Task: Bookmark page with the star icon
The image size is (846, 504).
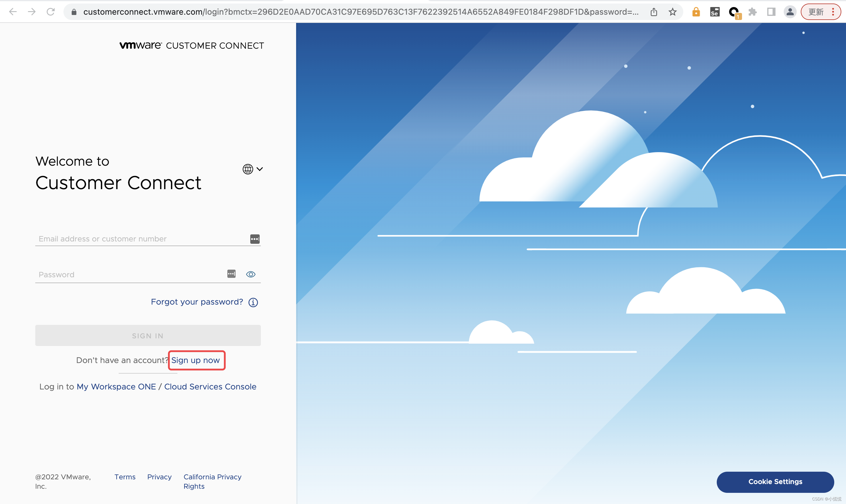Action: [x=672, y=12]
